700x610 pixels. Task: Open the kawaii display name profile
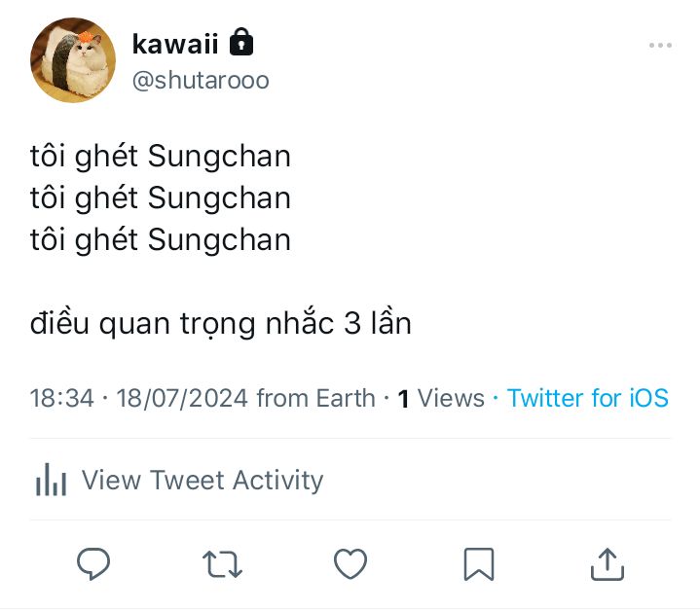coord(175,43)
